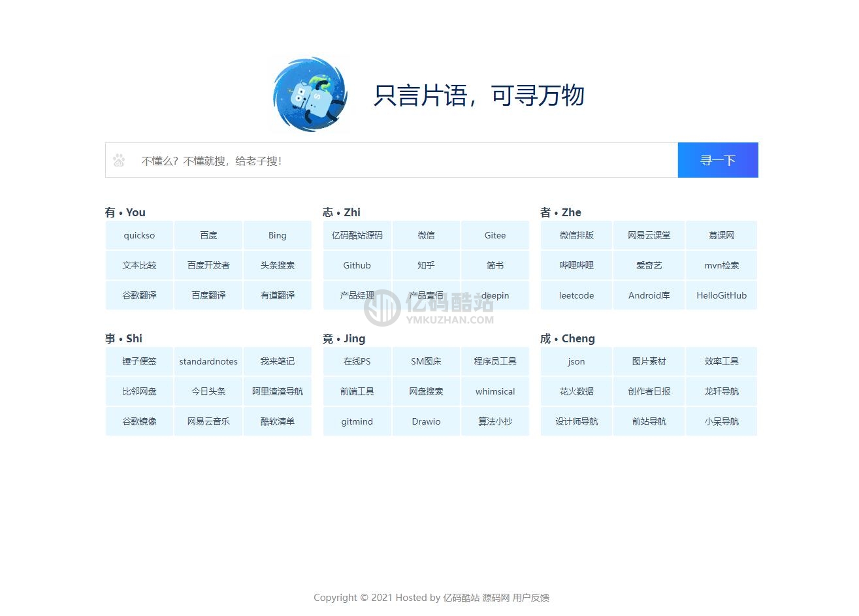
Task: Open the 创作者日报 link
Action: (649, 391)
